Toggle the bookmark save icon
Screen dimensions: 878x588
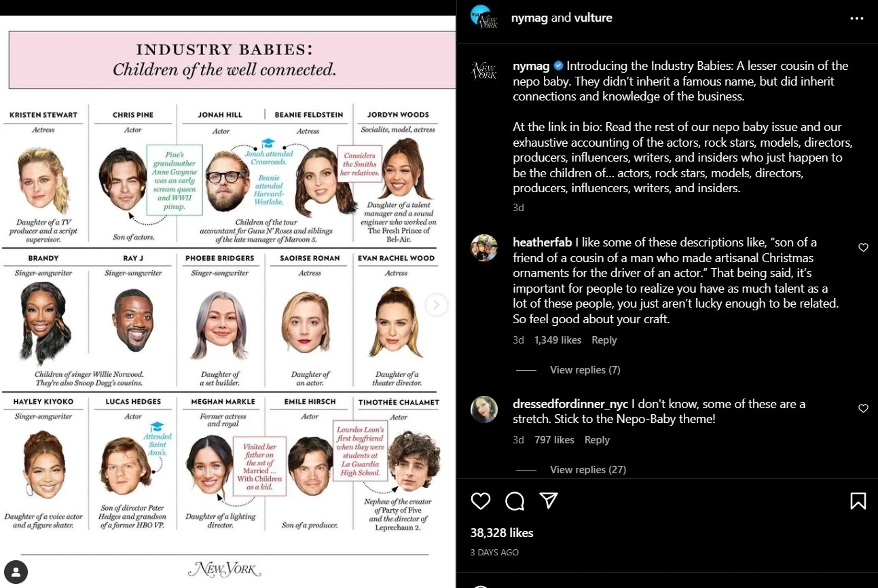click(858, 501)
